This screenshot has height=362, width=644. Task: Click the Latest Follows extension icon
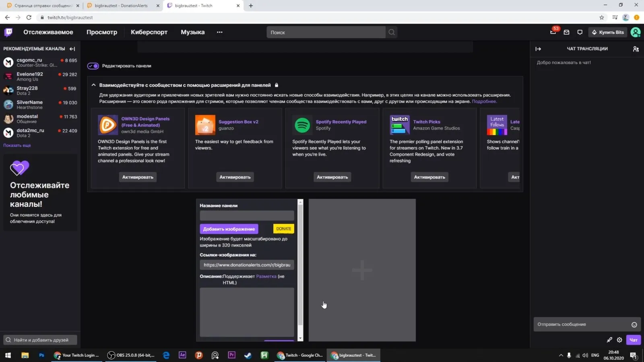click(x=497, y=125)
